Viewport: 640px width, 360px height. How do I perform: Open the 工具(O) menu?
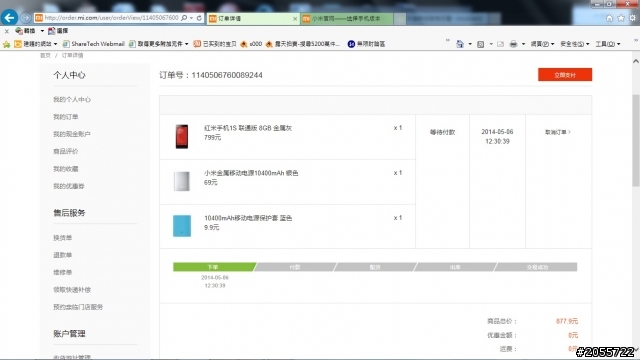pos(608,44)
